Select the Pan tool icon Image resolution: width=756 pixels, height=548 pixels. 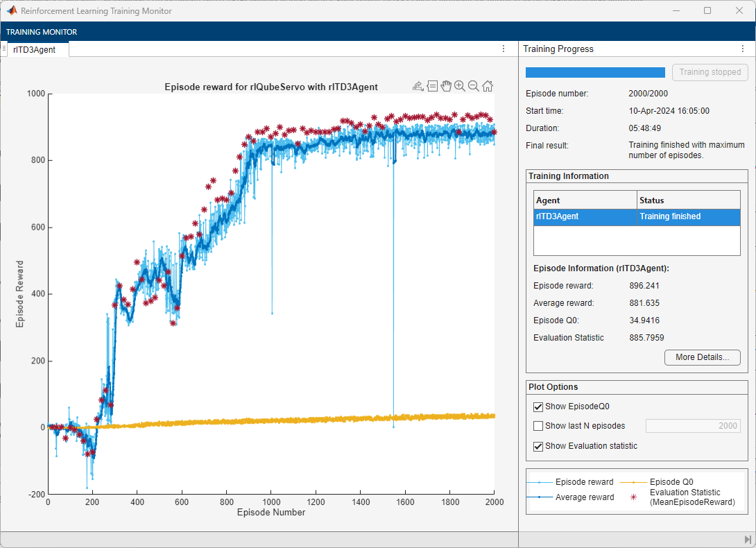tap(446, 85)
